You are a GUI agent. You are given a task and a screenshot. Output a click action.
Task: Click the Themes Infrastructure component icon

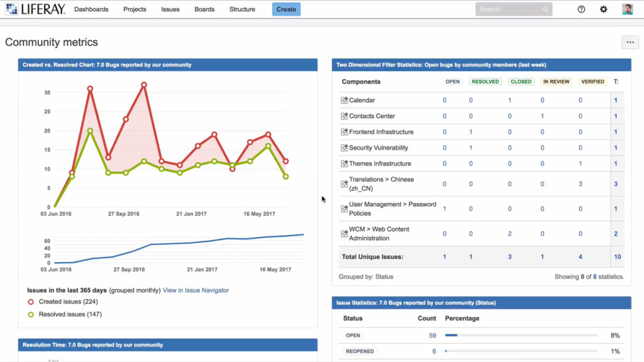pos(344,163)
